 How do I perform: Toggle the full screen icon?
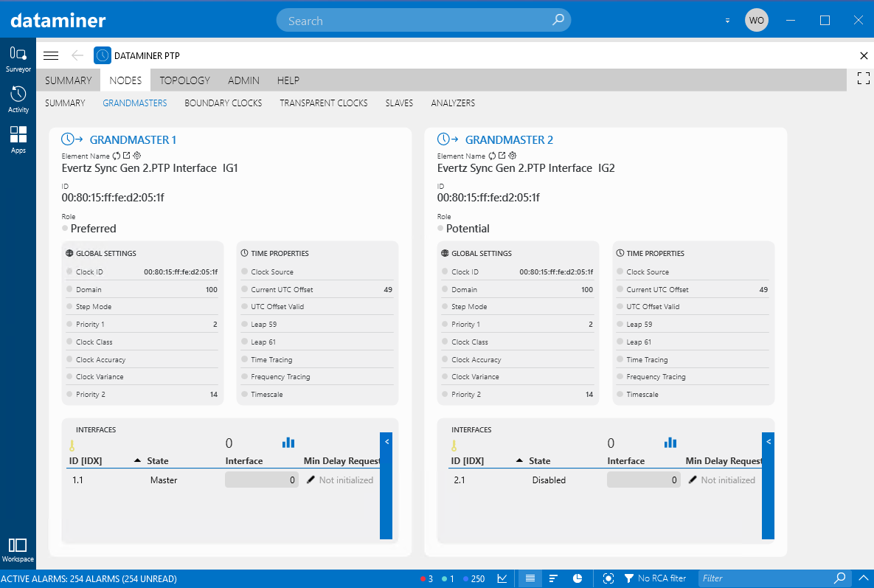pyautogui.click(x=864, y=78)
